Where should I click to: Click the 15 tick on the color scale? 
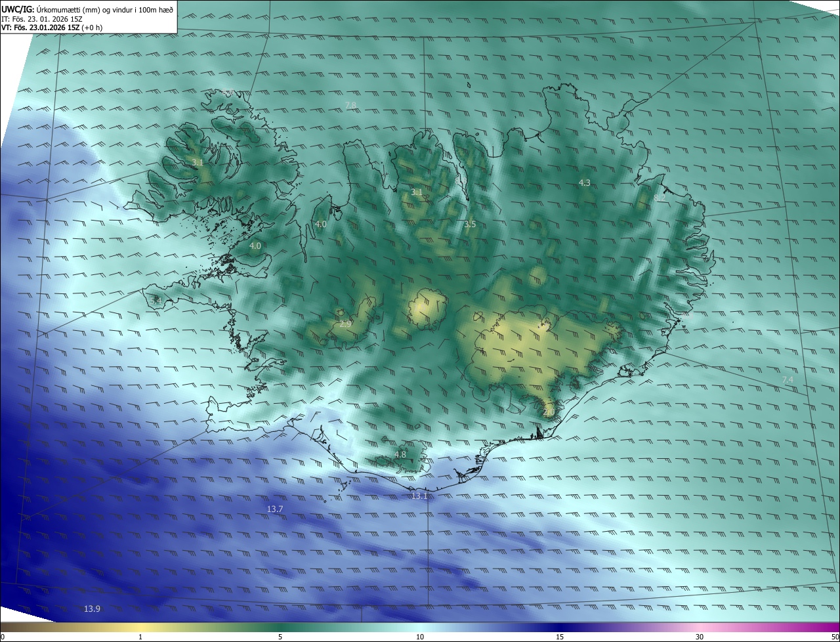click(x=560, y=637)
